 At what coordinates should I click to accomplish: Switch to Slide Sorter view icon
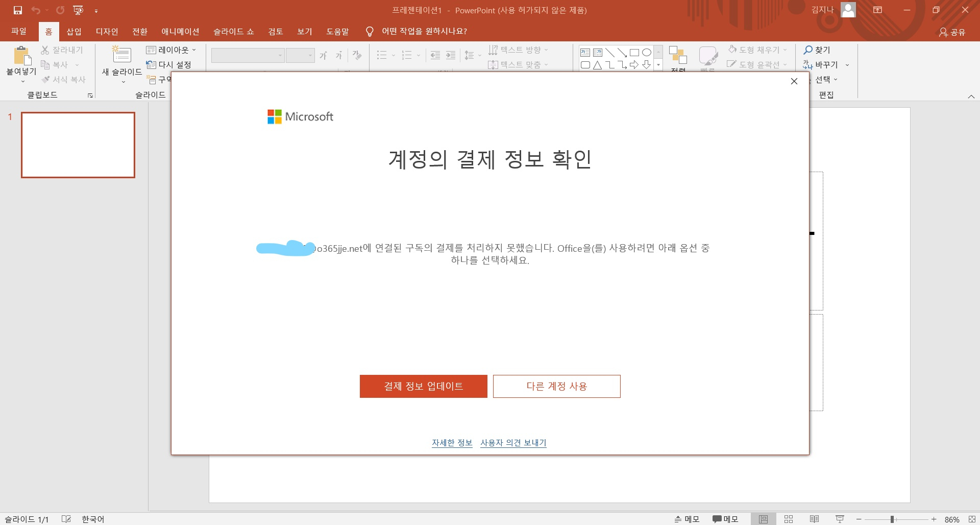789,519
